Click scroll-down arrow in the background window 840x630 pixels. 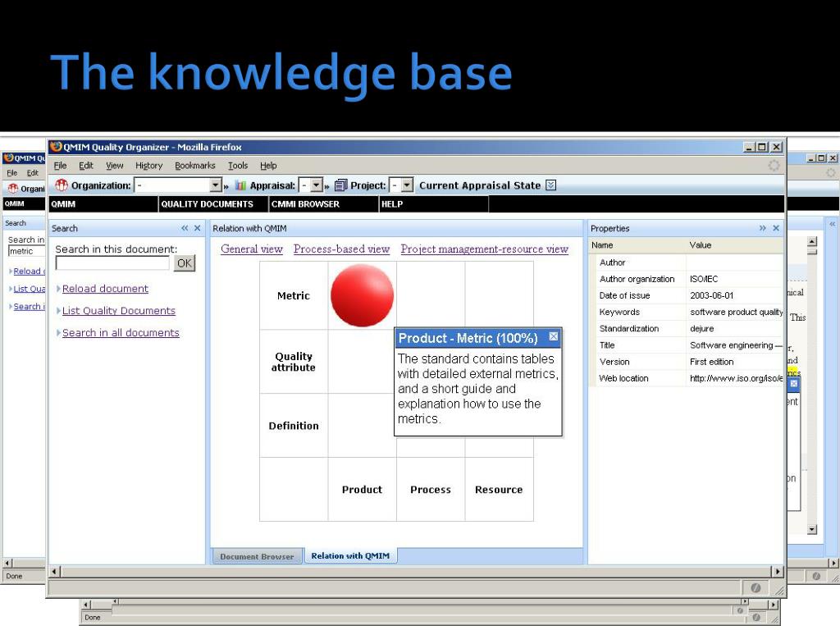click(x=812, y=529)
